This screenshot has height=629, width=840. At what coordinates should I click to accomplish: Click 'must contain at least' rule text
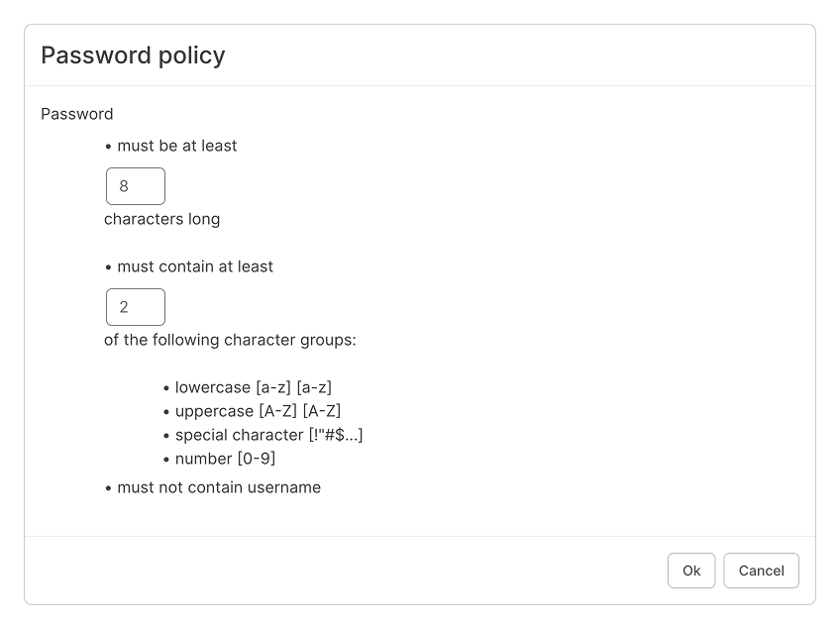coord(195,266)
